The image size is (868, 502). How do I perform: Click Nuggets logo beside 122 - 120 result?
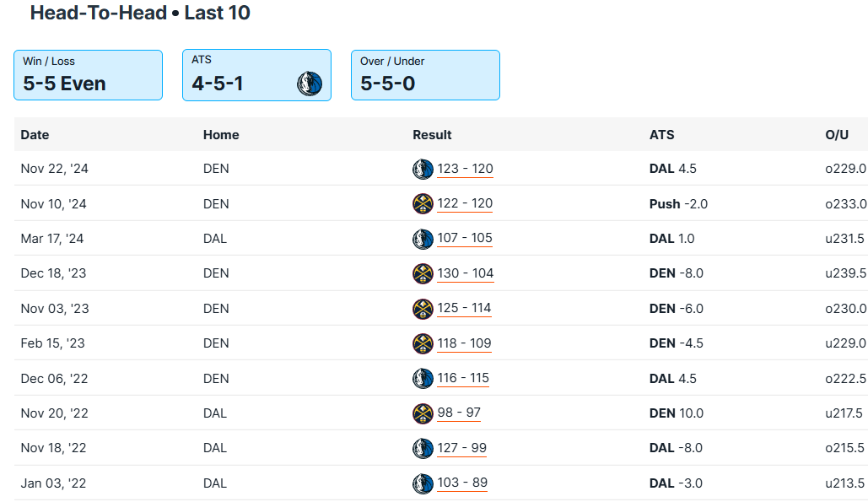coord(423,203)
